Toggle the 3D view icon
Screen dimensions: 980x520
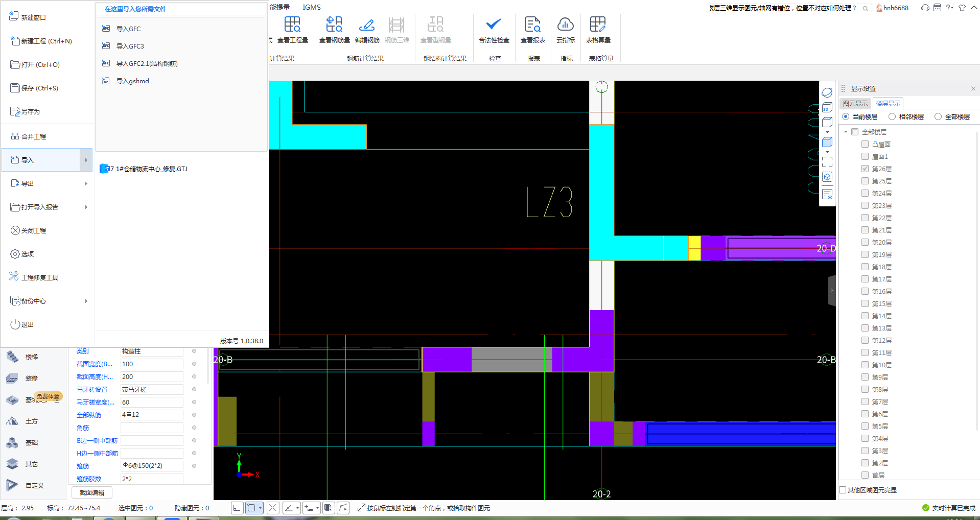click(827, 107)
